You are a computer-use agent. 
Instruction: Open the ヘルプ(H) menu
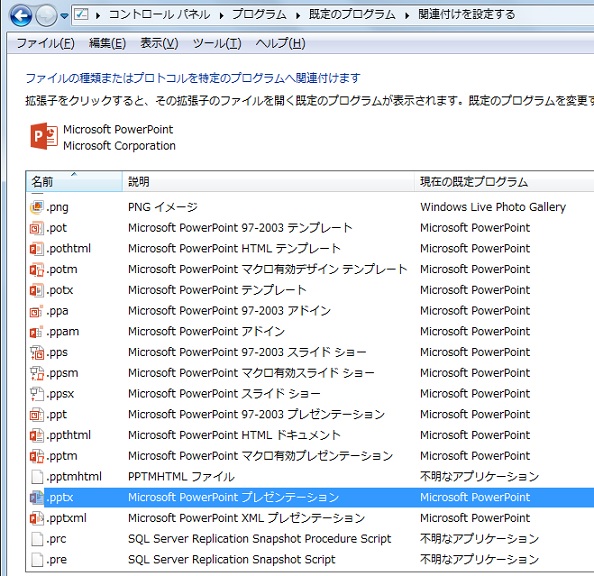tap(280, 43)
